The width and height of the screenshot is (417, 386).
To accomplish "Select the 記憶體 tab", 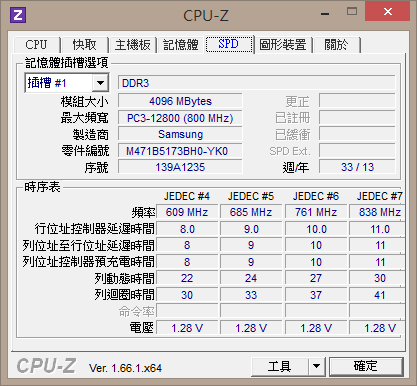I will pyautogui.click(x=181, y=44).
